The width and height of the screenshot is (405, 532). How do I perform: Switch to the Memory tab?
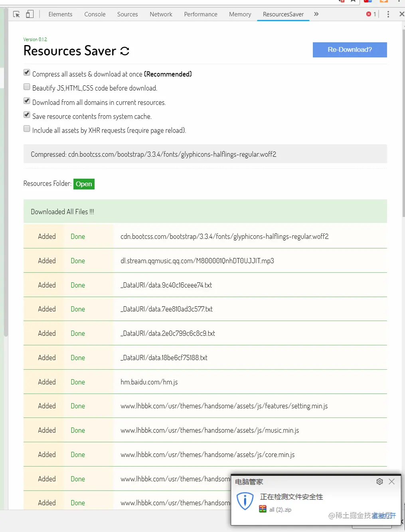click(x=240, y=14)
